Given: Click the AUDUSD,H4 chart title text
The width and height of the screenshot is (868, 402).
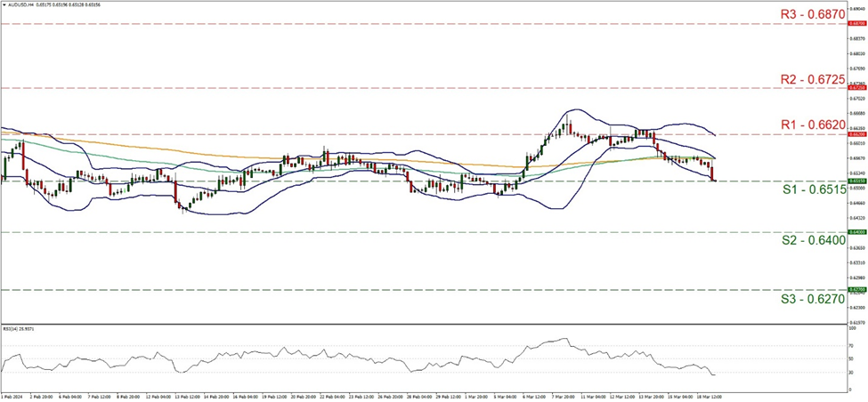Looking at the screenshot, I should point(21,4).
